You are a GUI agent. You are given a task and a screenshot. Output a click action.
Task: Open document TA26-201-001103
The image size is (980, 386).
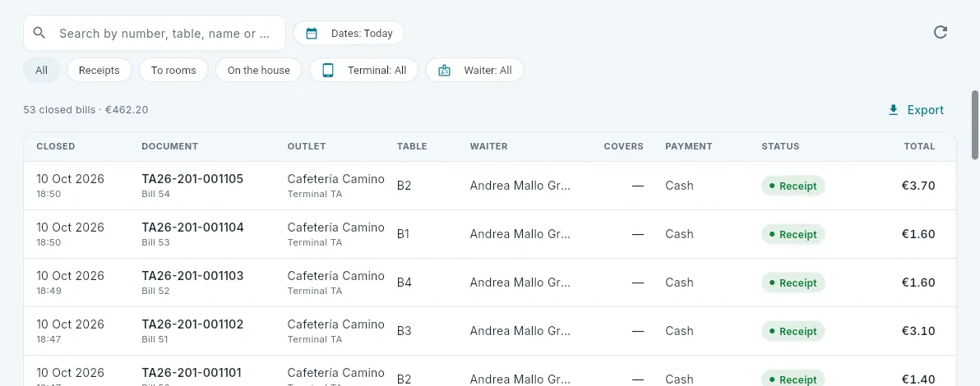(192, 276)
